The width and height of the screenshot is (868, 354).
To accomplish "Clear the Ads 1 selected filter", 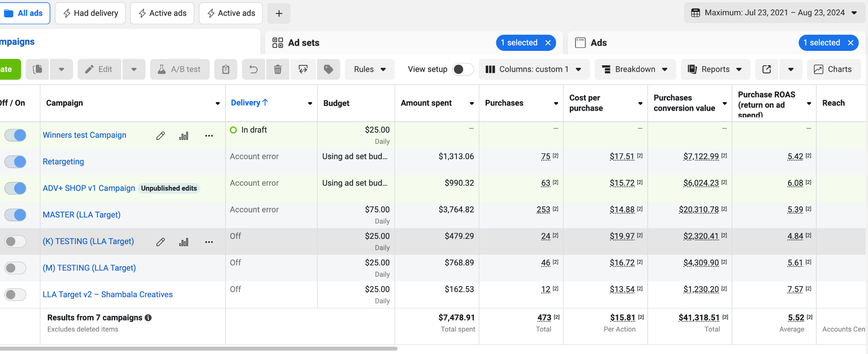I will (851, 43).
